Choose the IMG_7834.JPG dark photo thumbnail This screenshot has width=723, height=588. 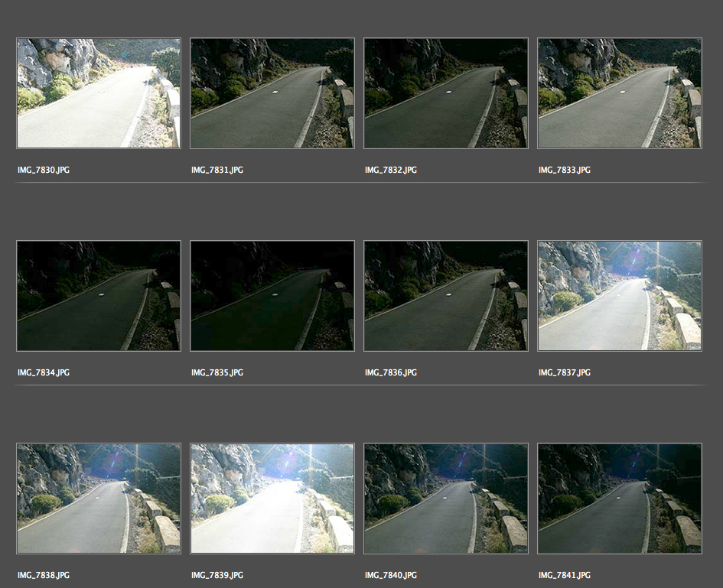[x=99, y=296]
